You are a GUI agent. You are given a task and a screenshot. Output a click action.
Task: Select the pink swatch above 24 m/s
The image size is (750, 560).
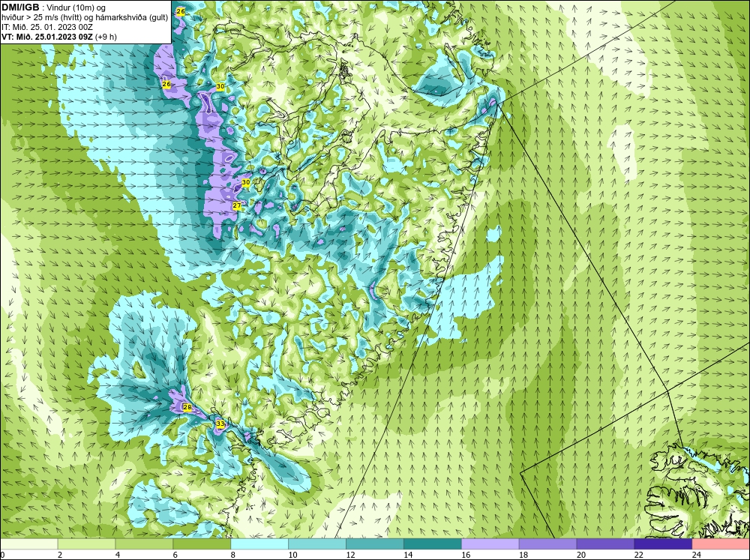pos(721,544)
